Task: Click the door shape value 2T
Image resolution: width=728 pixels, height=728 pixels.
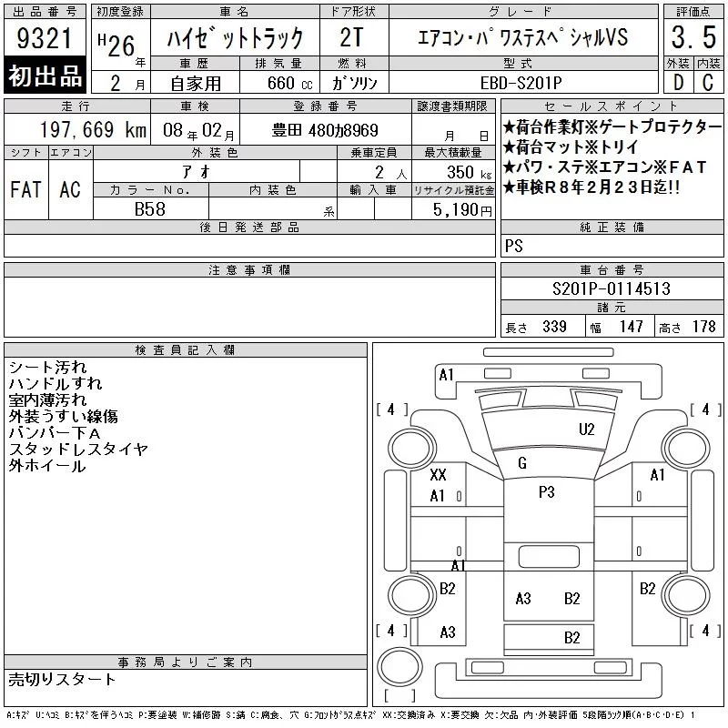Action: pyautogui.click(x=351, y=38)
